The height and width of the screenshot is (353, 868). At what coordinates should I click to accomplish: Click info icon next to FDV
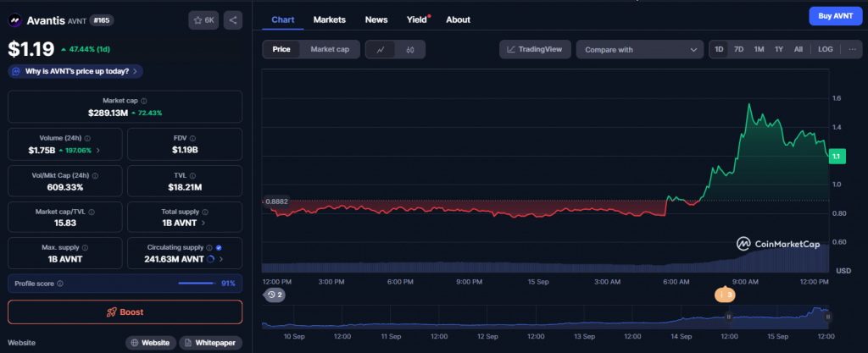(x=192, y=138)
